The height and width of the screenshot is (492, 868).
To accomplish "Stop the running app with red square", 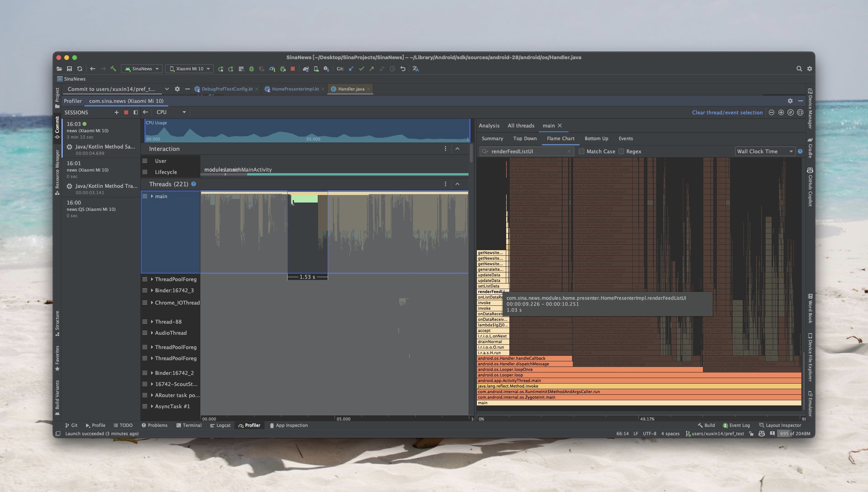I will tap(293, 69).
